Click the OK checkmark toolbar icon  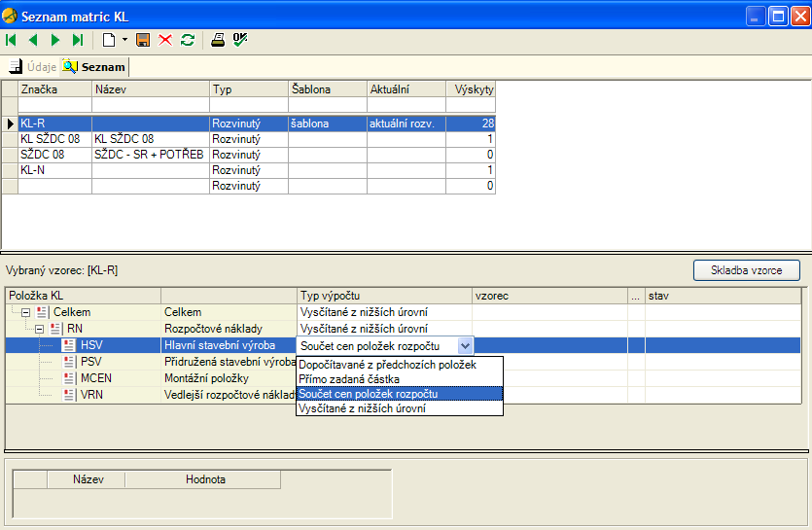240,40
